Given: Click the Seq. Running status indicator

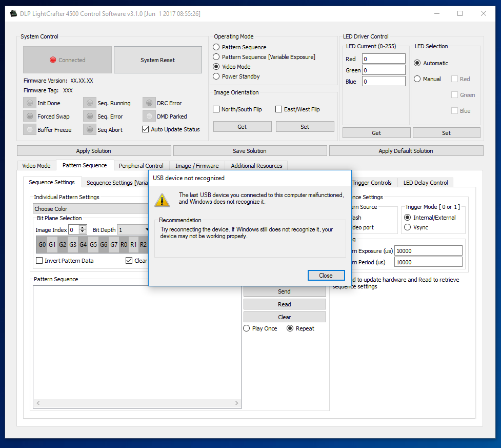Looking at the screenshot, I should [x=90, y=103].
